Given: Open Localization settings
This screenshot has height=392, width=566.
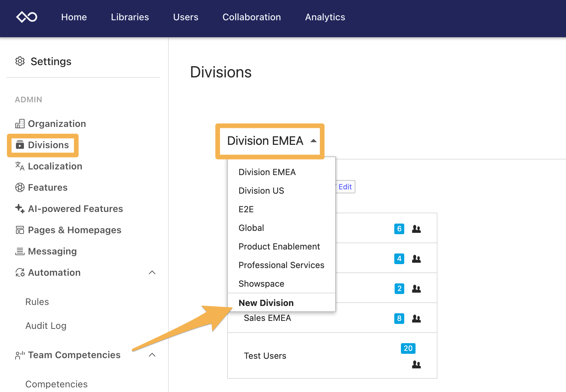Looking at the screenshot, I should (x=55, y=166).
